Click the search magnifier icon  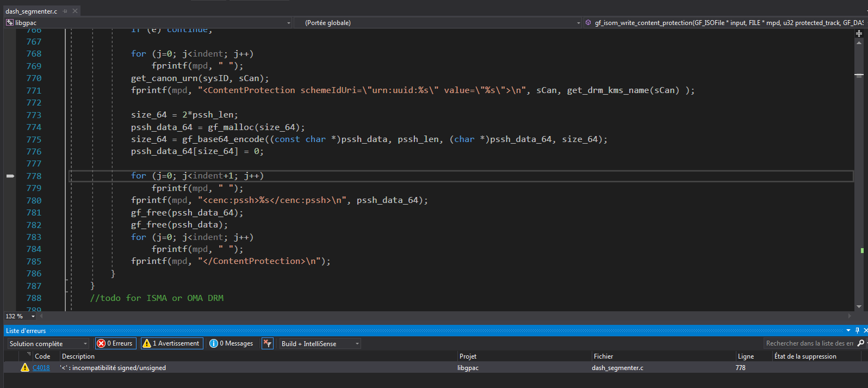click(861, 343)
